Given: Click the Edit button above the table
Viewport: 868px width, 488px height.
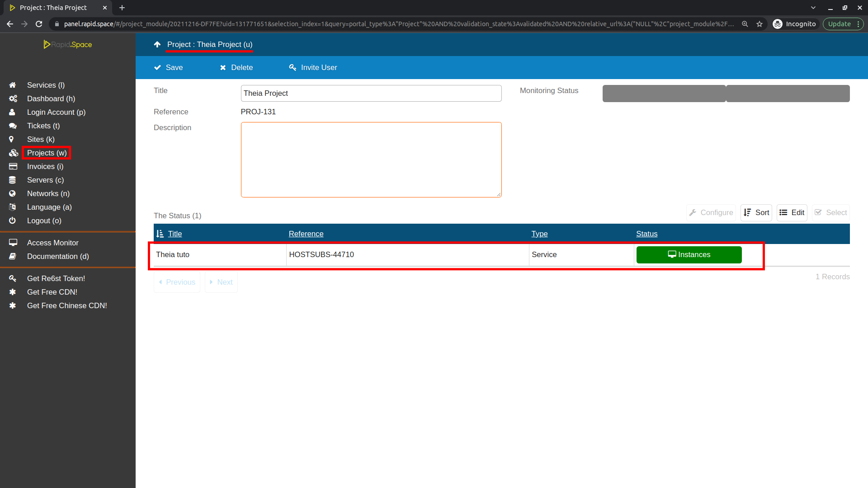Looking at the screenshot, I should point(792,212).
